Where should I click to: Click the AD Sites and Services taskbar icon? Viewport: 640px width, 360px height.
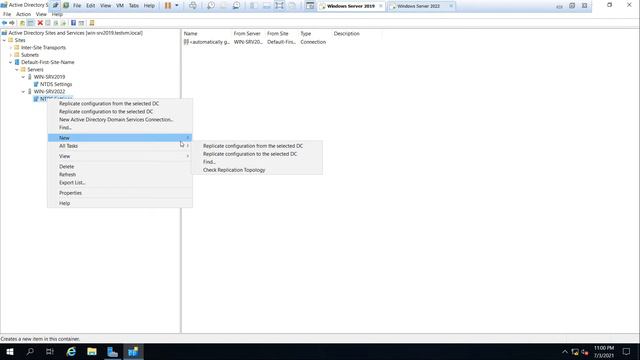133,351
